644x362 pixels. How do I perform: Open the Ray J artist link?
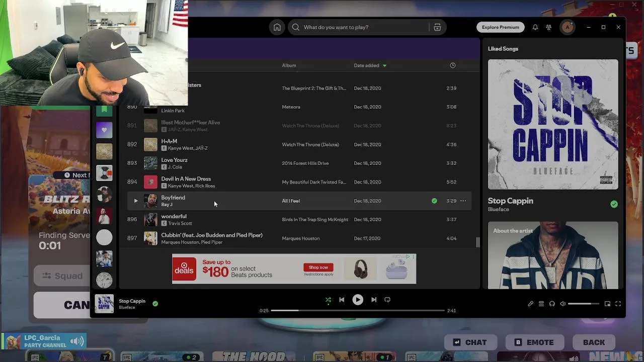pos(167,205)
